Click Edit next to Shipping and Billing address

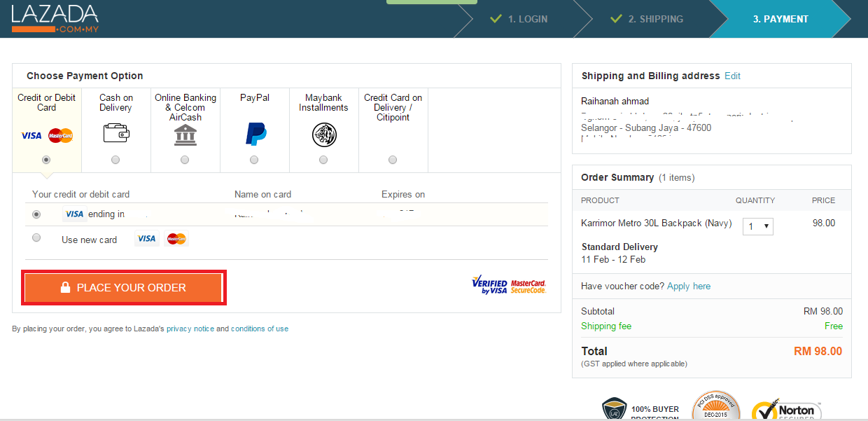click(732, 76)
